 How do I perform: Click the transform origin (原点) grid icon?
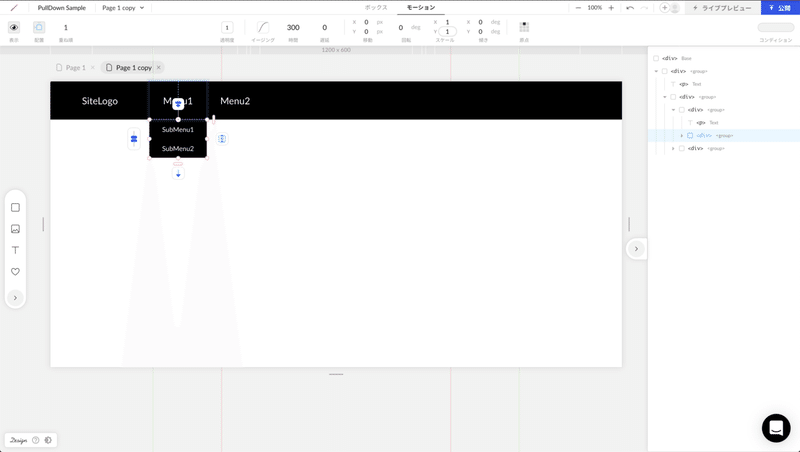point(524,27)
